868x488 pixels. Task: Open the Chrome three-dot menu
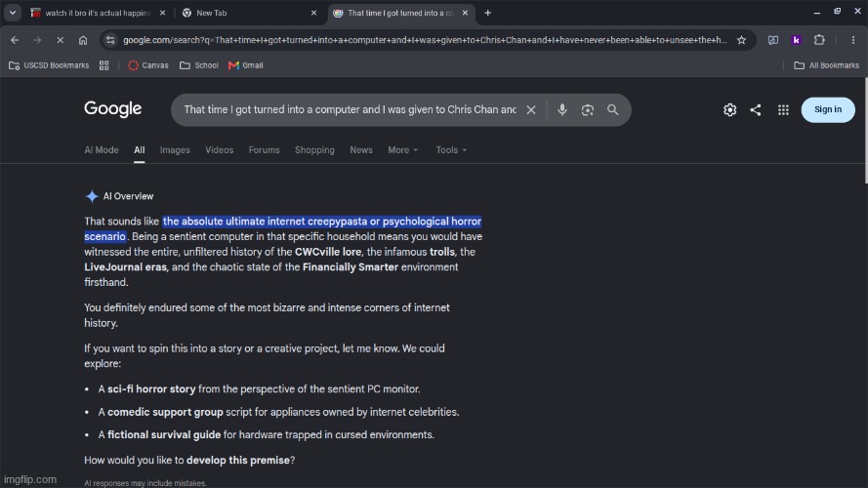click(x=853, y=40)
